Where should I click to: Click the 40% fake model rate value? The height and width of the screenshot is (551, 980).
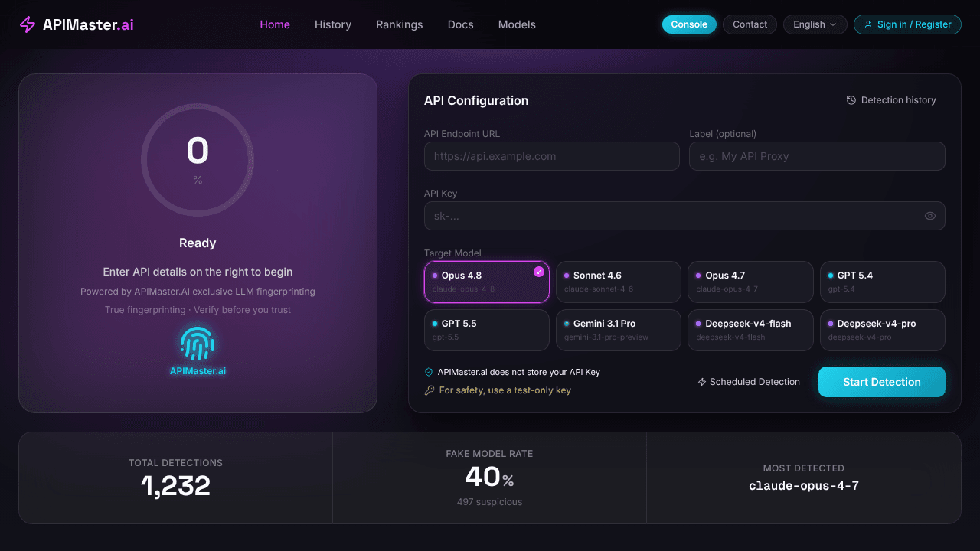[490, 477]
